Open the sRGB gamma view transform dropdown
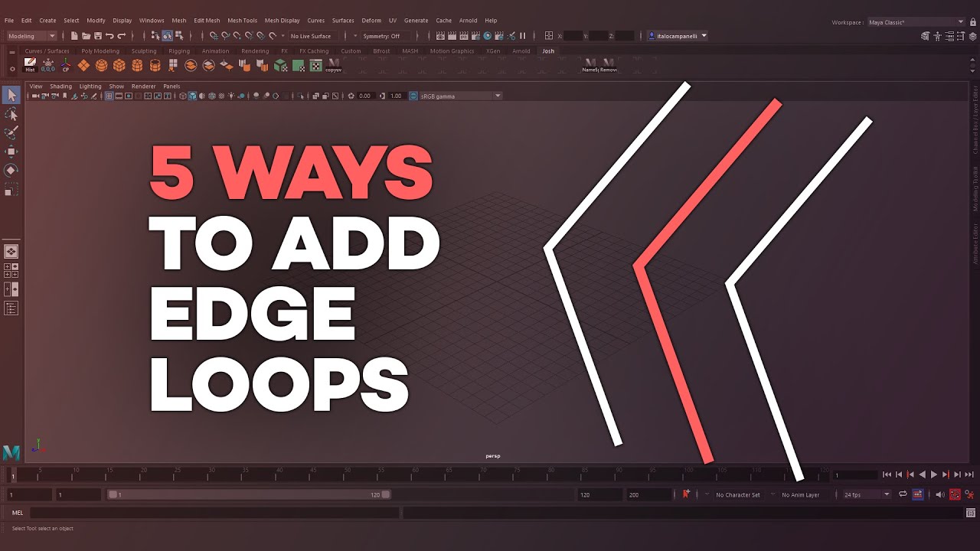Screen dimensions: 980x551 [460, 96]
